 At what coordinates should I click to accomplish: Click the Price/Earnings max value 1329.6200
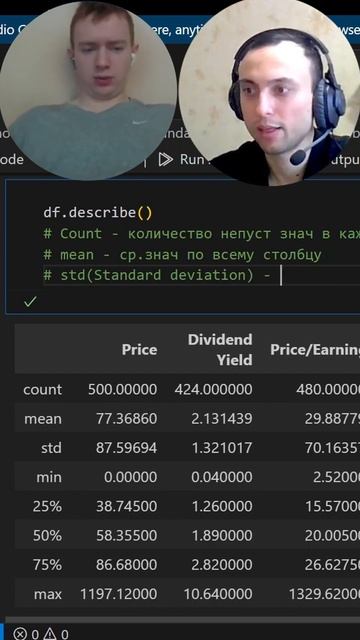(x=324, y=594)
